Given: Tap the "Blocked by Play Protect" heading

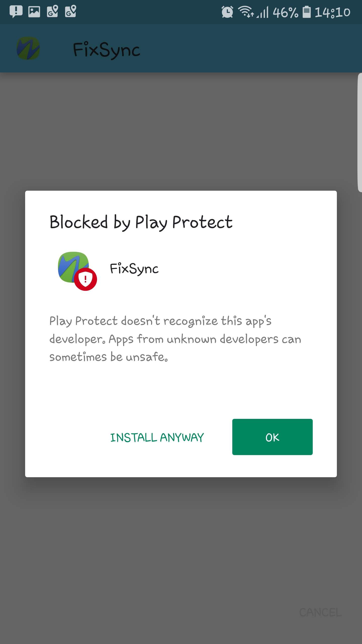Looking at the screenshot, I should pos(141,222).
